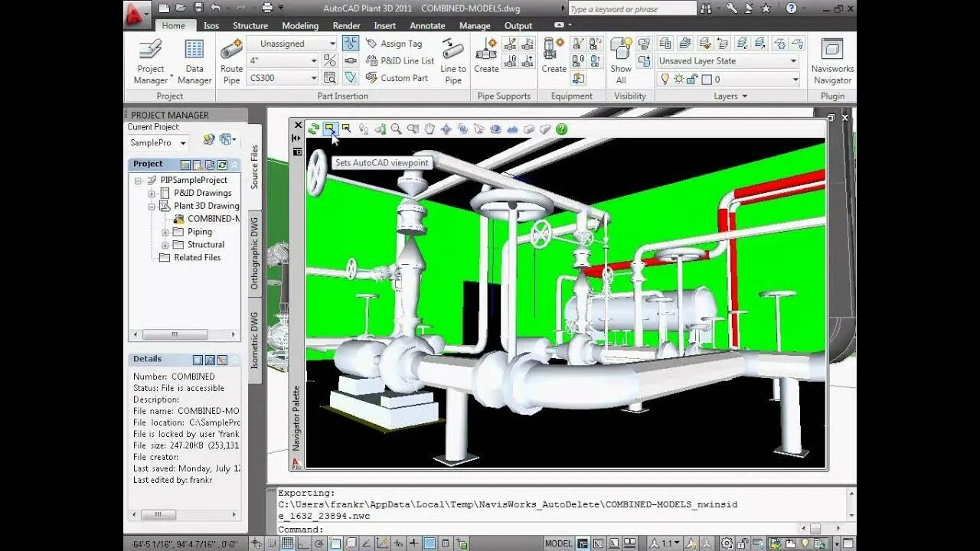Open the Annotate ribbon tab
Screen dimensions: 980x551
427,25
